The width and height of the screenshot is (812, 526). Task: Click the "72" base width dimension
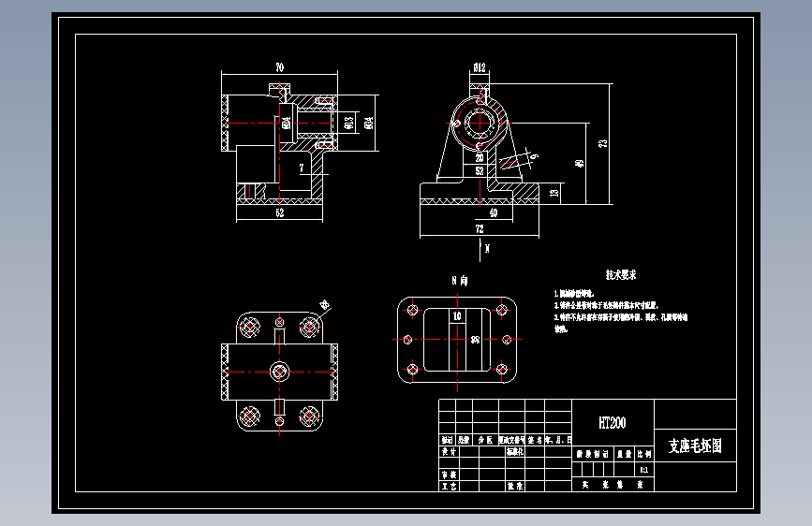coord(480,228)
